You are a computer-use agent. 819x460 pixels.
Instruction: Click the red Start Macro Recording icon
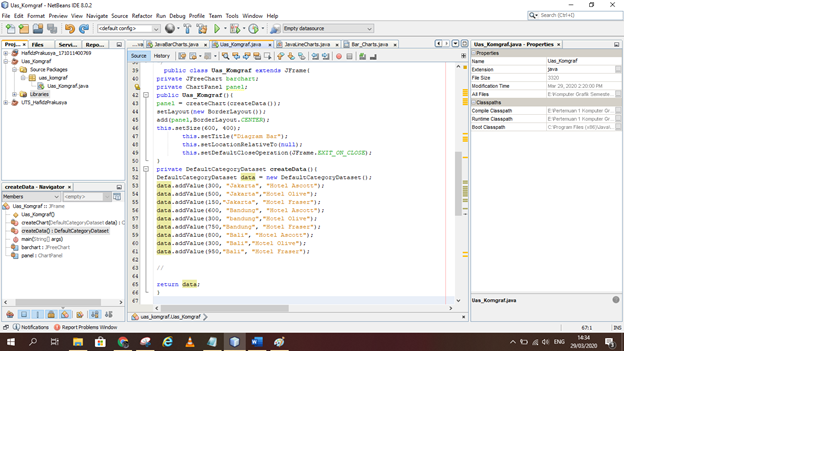point(338,56)
